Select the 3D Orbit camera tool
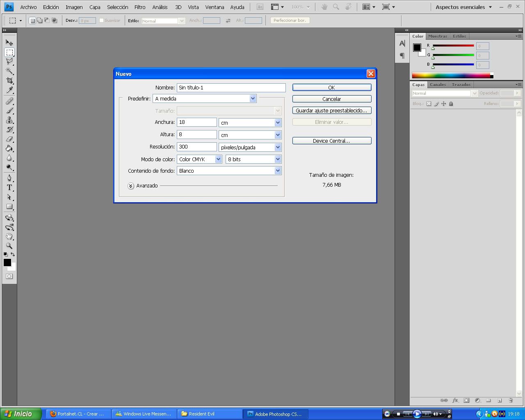The width and height of the screenshot is (525, 420). [x=9, y=227]
